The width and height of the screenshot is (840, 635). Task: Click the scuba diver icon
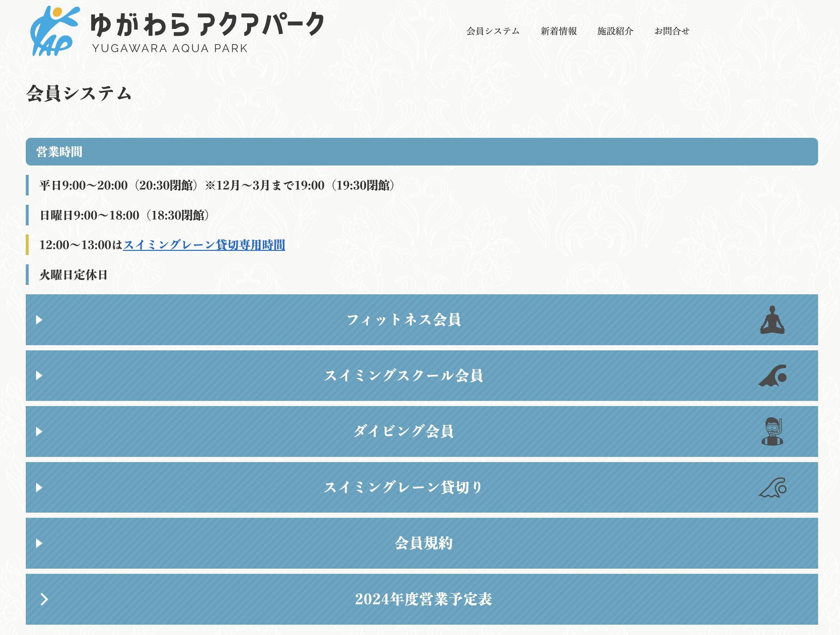(x=772, y=431)
